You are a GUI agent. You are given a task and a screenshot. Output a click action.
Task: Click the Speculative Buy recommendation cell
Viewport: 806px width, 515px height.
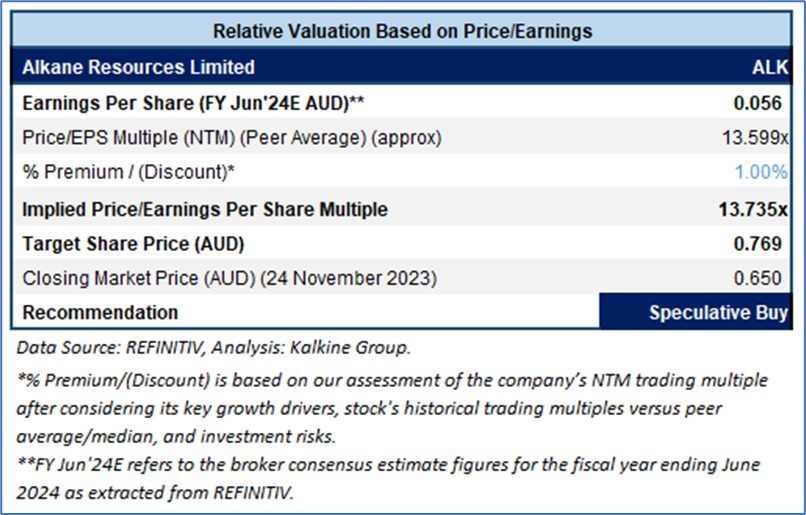point(717,312)
